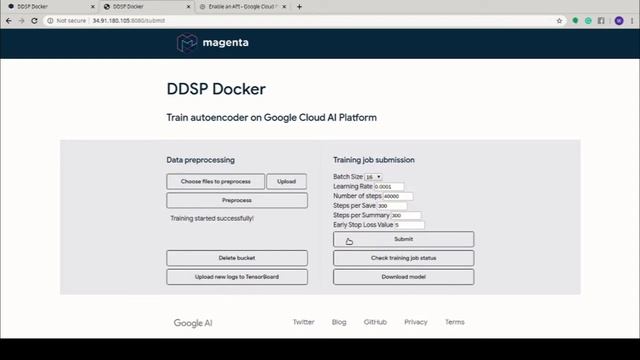Click the Learning Rate input field
Image resolution: width=640 pixels, height=360 pixels.
pyautogui.click(x=389, y=187)
